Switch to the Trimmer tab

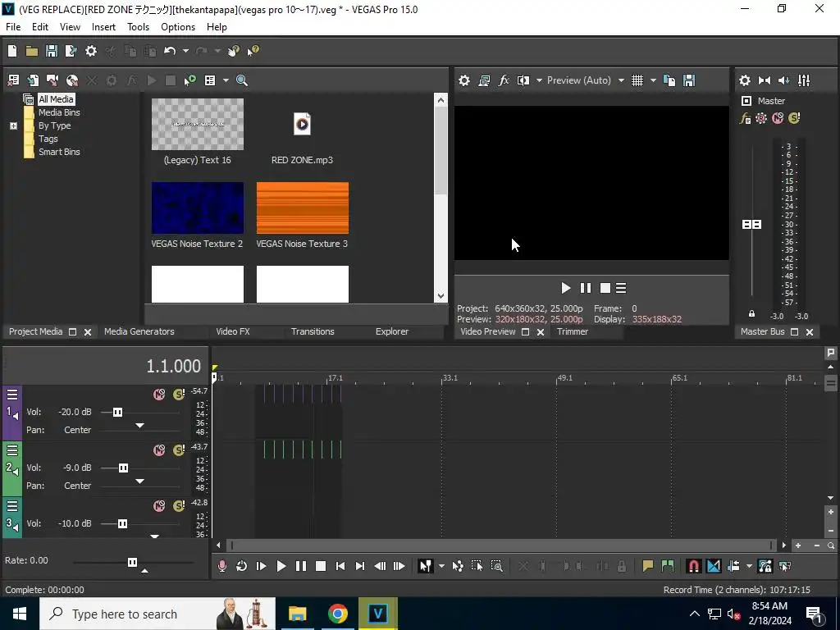573,331
